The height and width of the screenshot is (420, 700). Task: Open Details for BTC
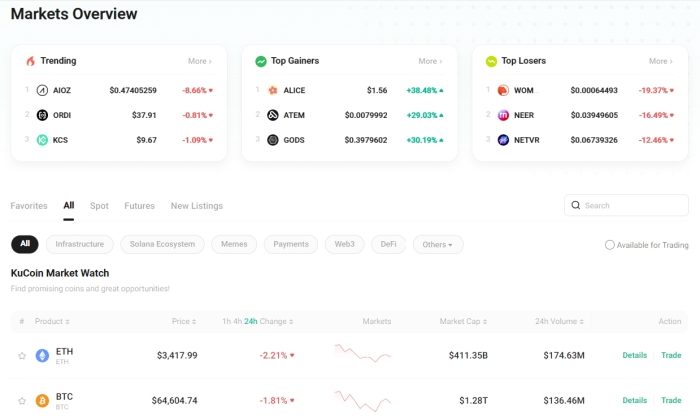634,400
